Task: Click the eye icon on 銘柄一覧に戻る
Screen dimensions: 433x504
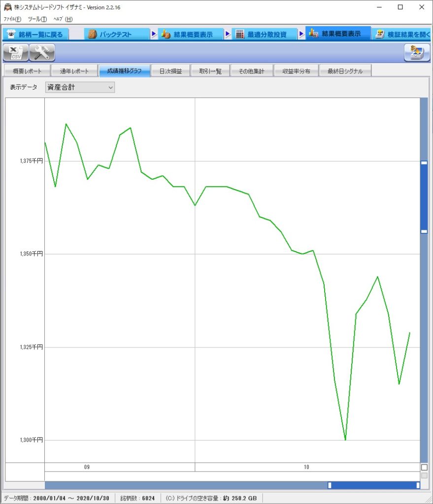Action: point(11,34)
